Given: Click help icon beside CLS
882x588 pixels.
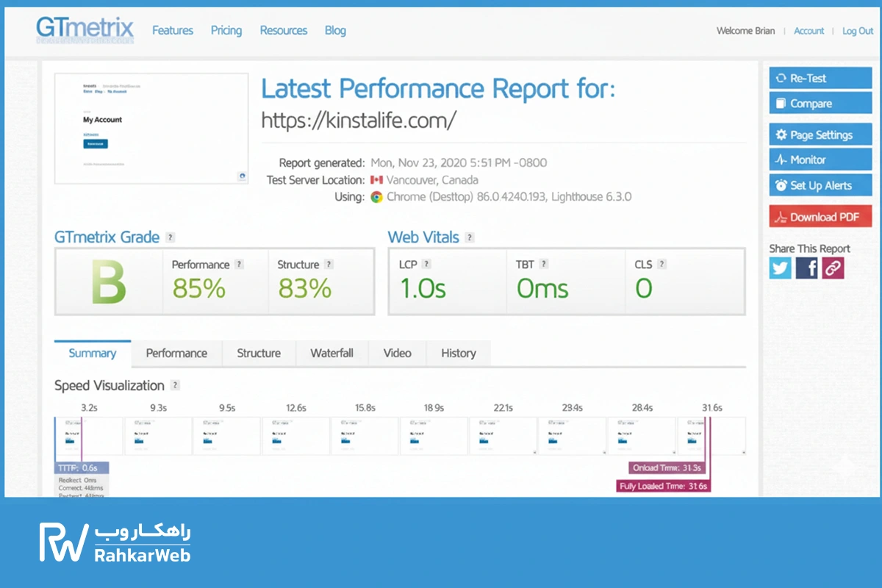Looking at the screenshot, I should point(661,264).
